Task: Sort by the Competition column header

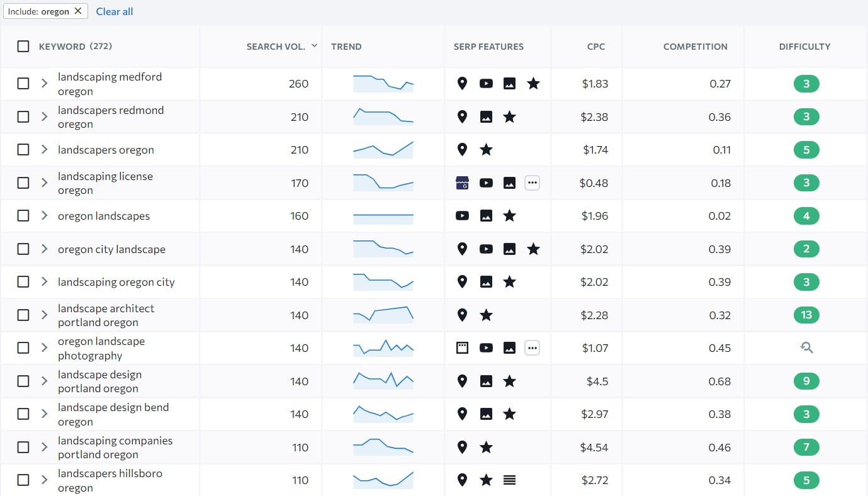Action: tap(695, 47)
